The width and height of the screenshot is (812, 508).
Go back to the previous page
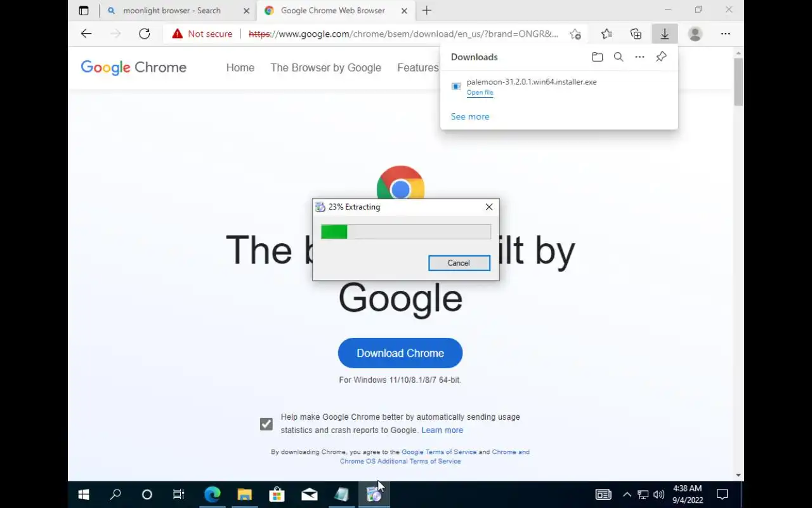86,34
